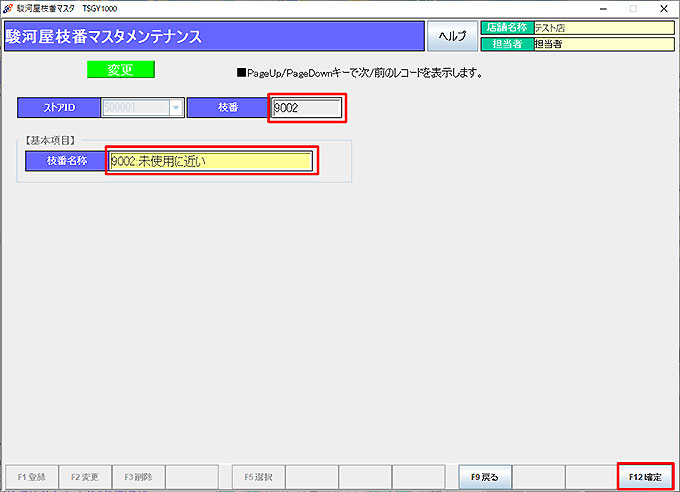Confirm with the F12 確定 button
Viewport: 680px width, 492px height.
645,477
